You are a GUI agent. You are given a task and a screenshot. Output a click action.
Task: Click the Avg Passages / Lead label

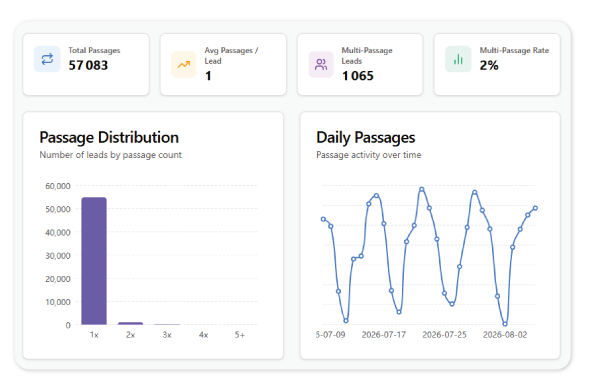pyautogui.click(x=231, y=55)
